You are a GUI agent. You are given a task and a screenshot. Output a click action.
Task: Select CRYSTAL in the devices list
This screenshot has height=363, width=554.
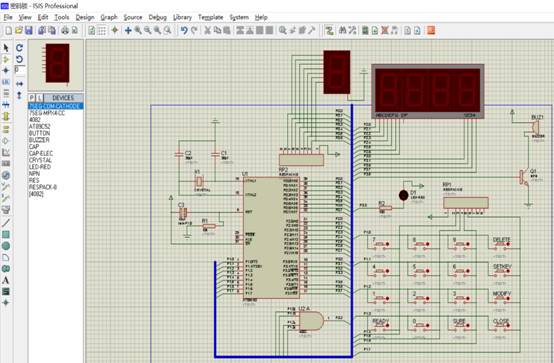40,160
